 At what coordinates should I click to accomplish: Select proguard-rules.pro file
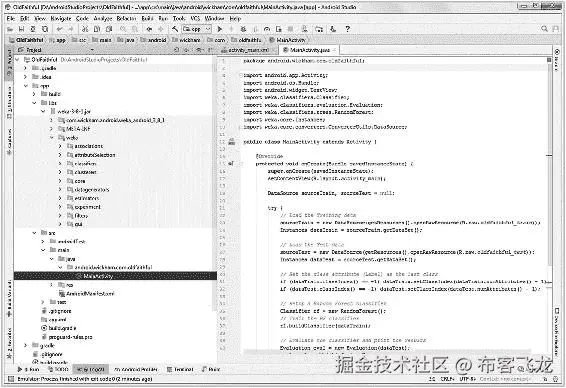pyautogui.click(x=67, y=337)
